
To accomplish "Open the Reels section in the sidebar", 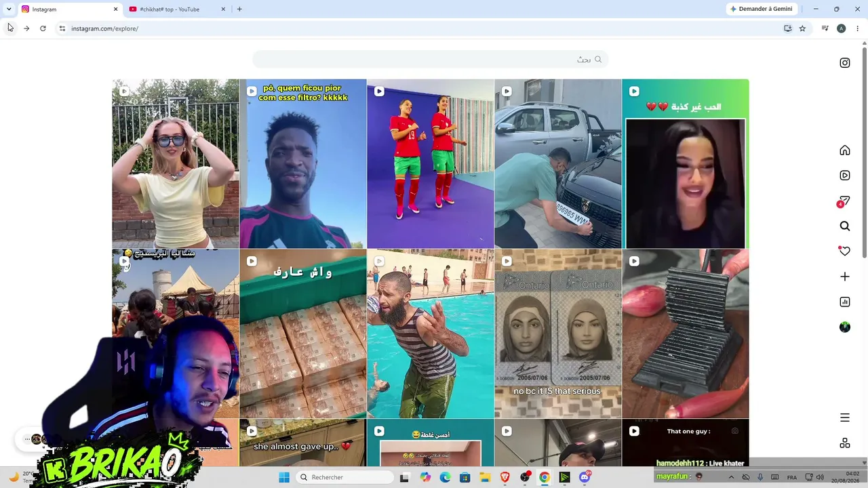I will tap(844, 176).
